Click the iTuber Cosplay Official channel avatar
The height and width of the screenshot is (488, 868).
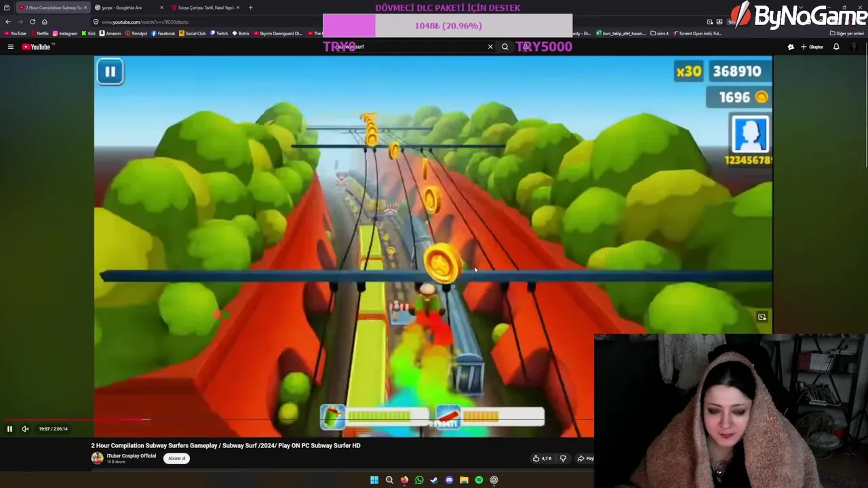[x=98, y=458]
